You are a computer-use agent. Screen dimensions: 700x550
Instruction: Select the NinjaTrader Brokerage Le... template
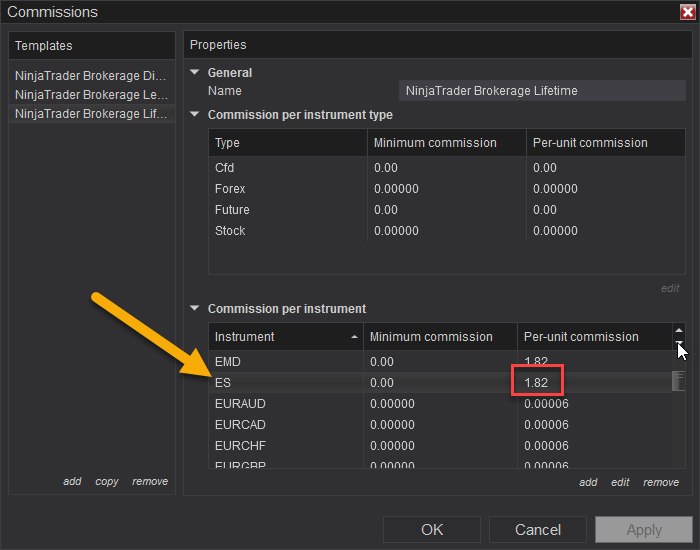pyautogui.click(x=91, y=95)
